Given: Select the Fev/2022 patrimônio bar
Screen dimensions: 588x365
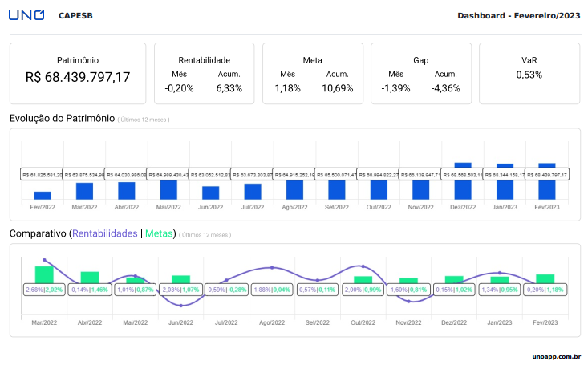Looking at the screenshot, I should click(x=43, y=195).
